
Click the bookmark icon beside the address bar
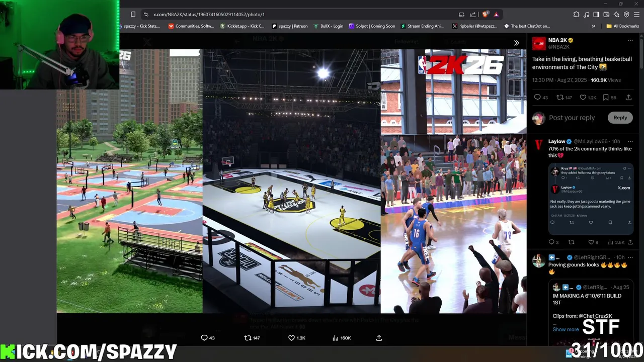(x=133, y=14)
